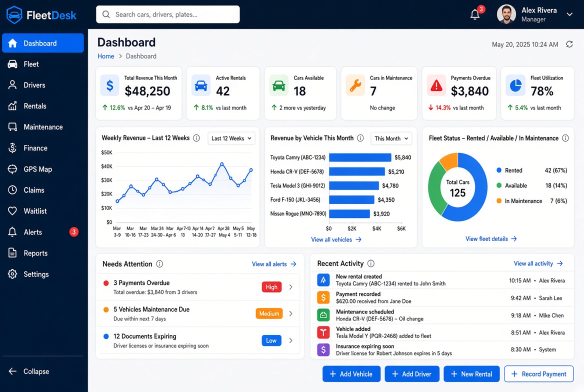
Task: Click the search cars, drivers, plates field
Action: [168, 14]
